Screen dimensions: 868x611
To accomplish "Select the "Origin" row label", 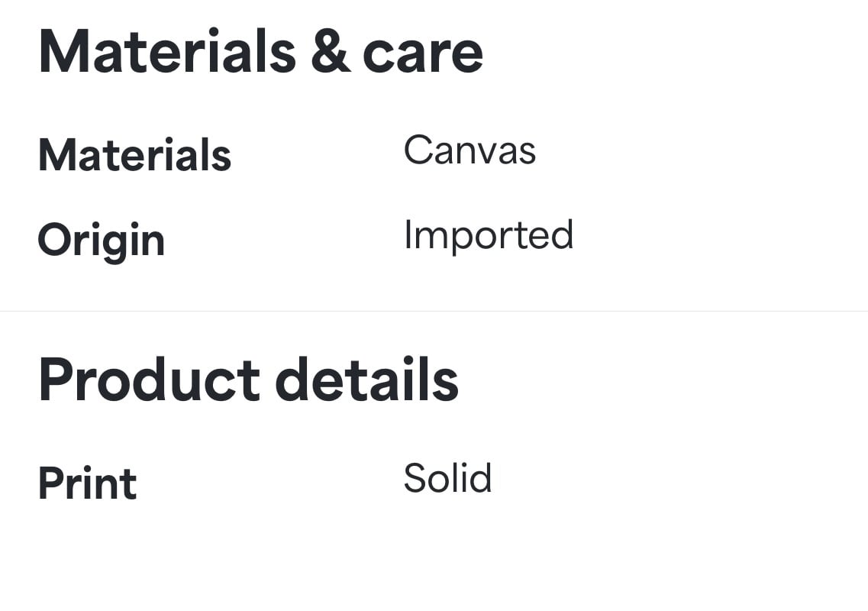I will [x=102, y=241].
